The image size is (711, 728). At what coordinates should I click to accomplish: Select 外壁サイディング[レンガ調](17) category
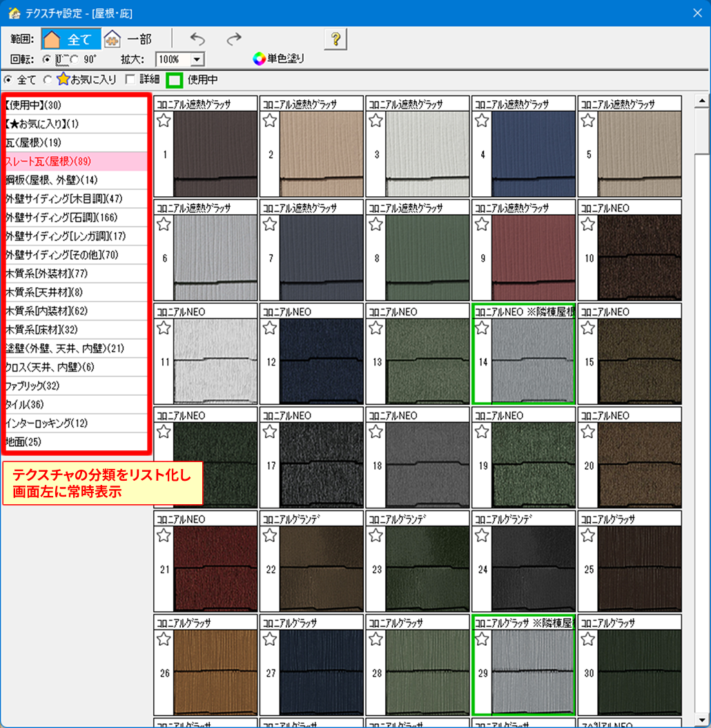pyautogui.click(x=76, y=236)
